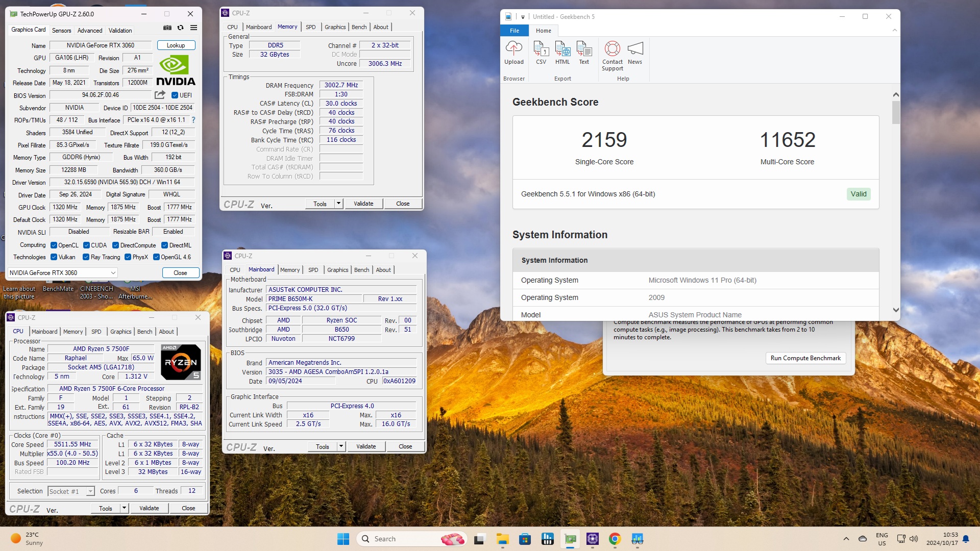Click the GPU-Z taskbar icon
The height and width of the screenshot is (551, 980).
tap(570, 539)
